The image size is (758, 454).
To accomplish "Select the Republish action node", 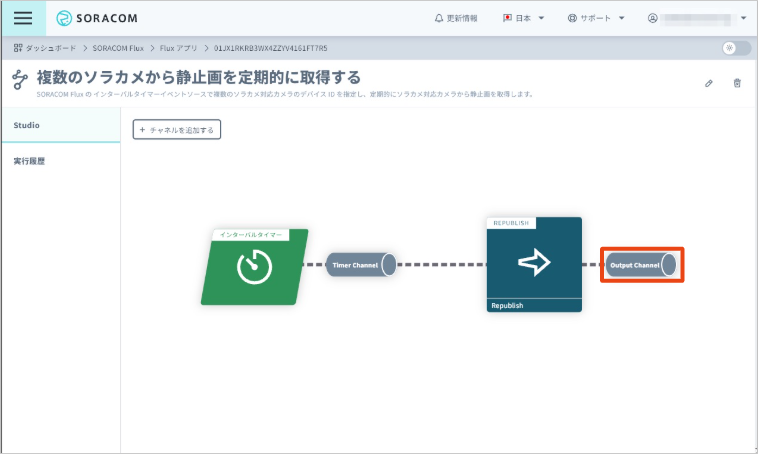I will pyautogui.click(x=534, y=264).
